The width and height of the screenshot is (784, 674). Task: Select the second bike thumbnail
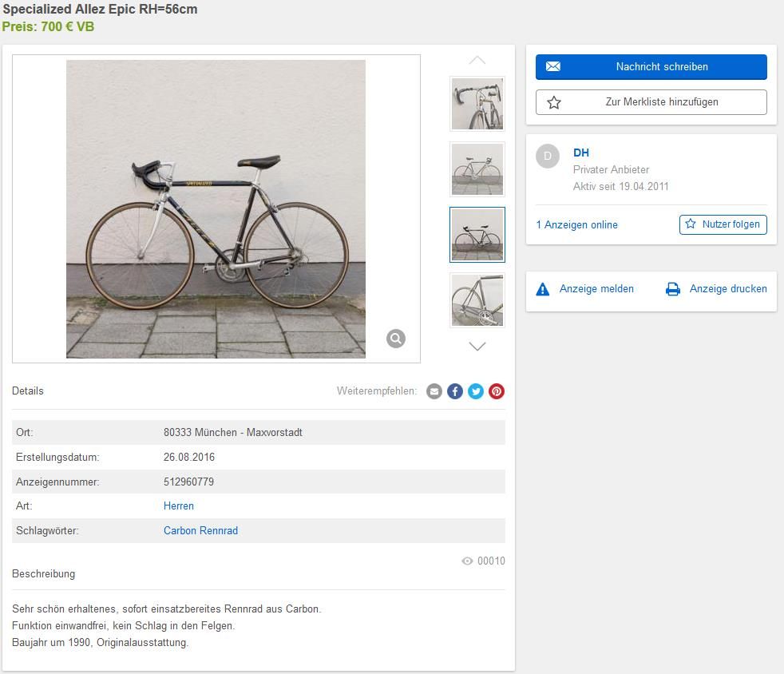pos(477,169)
